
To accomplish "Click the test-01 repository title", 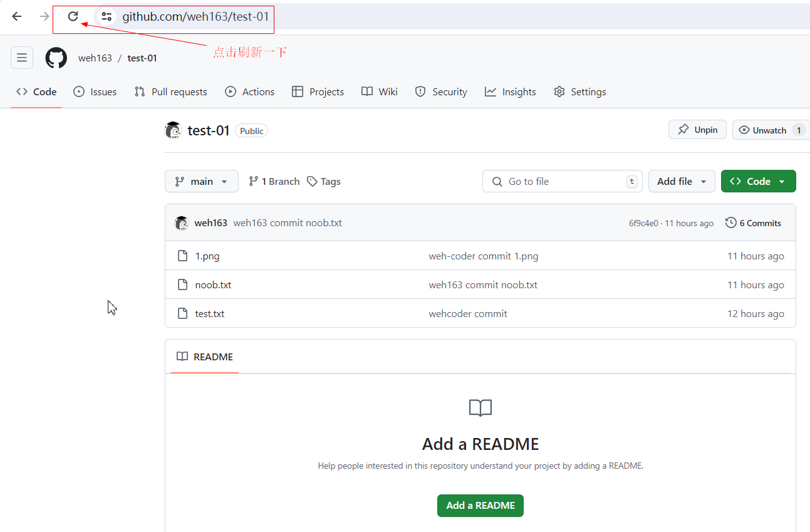I will pyautogui.click(x=209, y=131).
